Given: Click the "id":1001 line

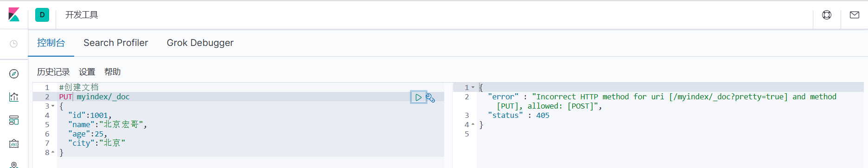Looking at the screenshot, I should 90,115.
